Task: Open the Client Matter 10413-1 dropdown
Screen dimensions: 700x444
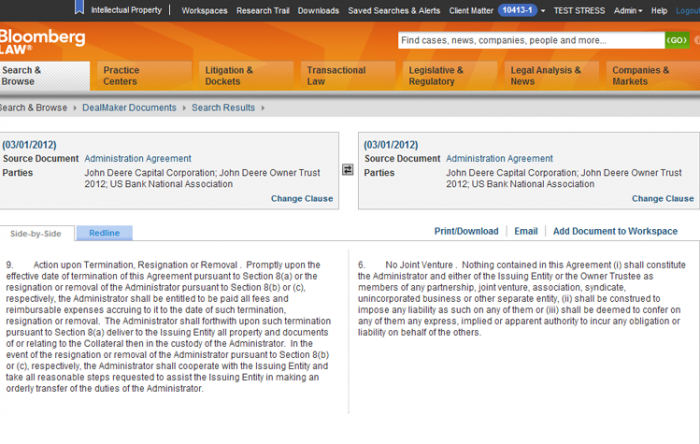Action: pyautogui.click(x=518, y=10)
